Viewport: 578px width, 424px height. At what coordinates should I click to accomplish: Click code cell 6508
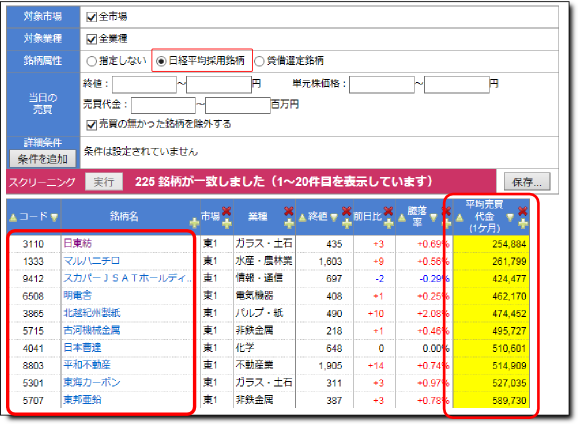pyautogui.click(x=33, y=296)
